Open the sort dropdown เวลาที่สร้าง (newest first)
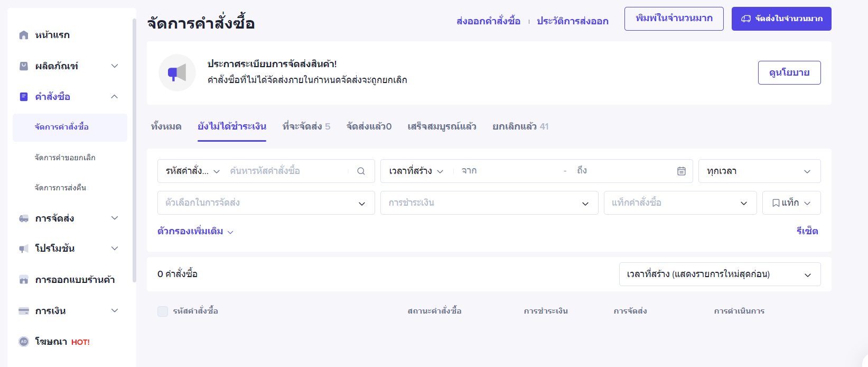 tap(719, 274)
